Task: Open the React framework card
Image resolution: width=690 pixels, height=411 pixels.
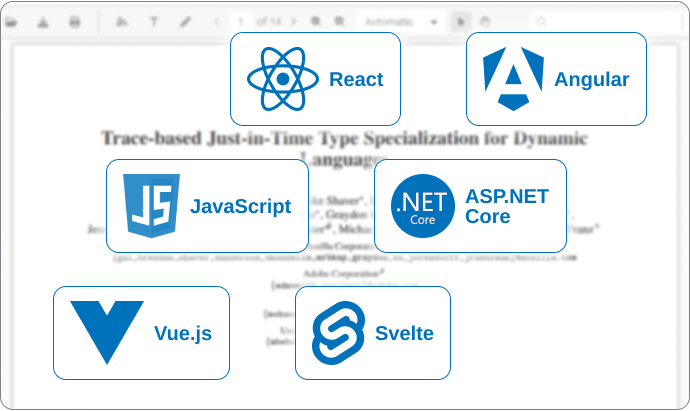Action: 315,79
